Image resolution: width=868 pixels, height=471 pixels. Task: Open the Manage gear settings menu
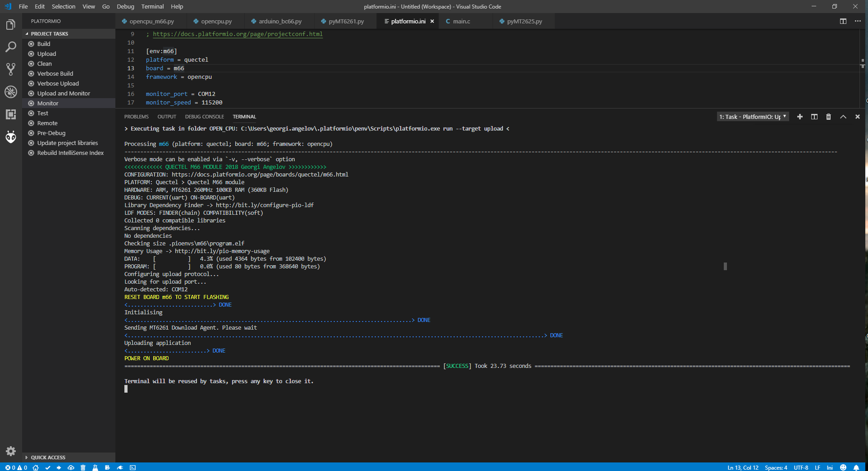(x=11, y=451)
